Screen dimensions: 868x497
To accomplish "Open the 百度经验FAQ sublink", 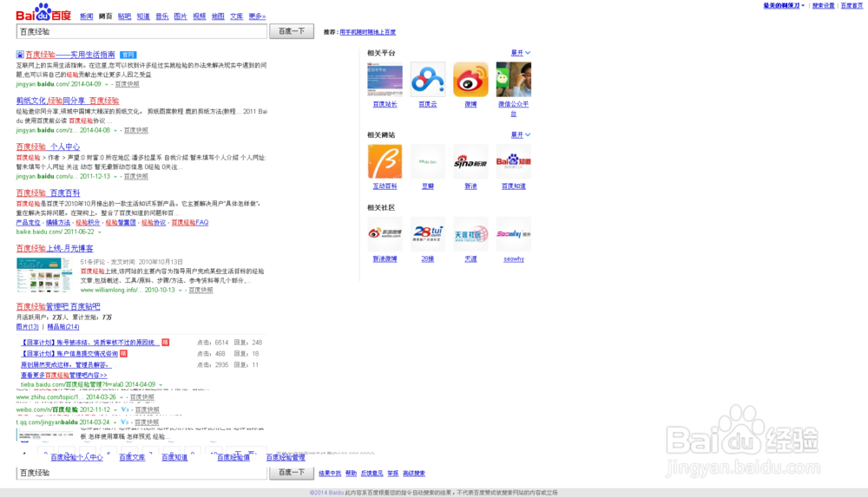I will tap(190, 223).
